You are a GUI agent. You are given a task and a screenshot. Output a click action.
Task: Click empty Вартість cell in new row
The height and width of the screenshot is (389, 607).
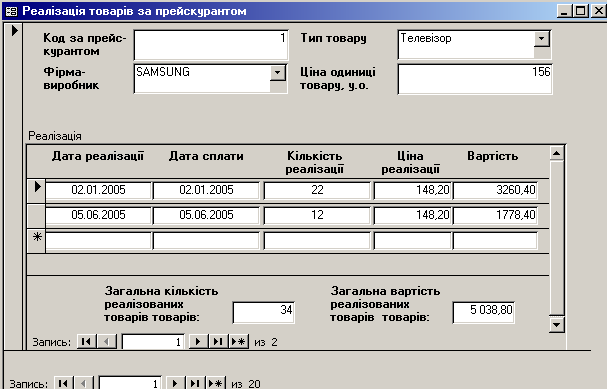tap(495, 240)
